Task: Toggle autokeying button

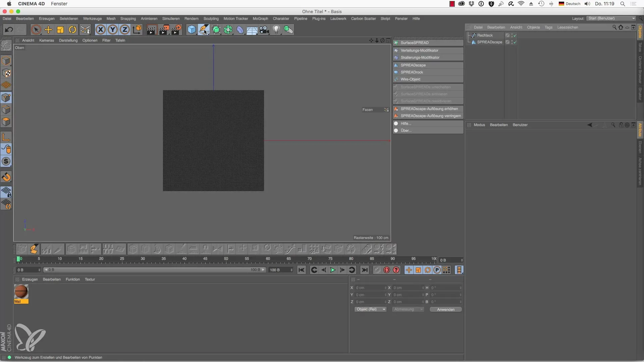Action: pos(387,270)
